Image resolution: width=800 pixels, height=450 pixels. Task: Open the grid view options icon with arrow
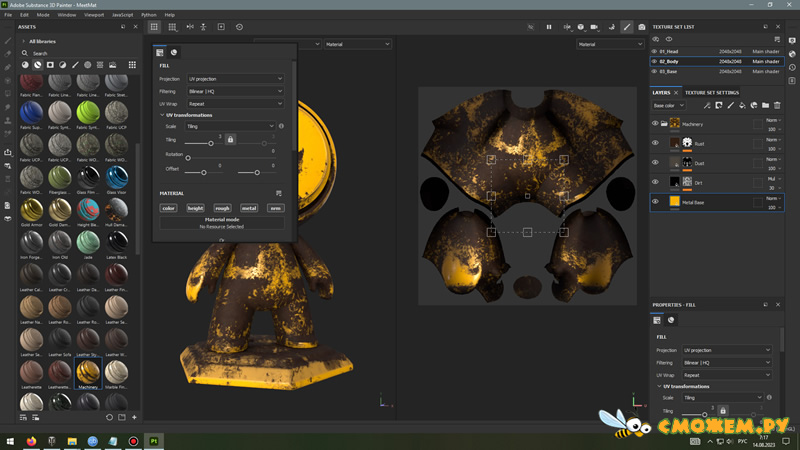172,27
